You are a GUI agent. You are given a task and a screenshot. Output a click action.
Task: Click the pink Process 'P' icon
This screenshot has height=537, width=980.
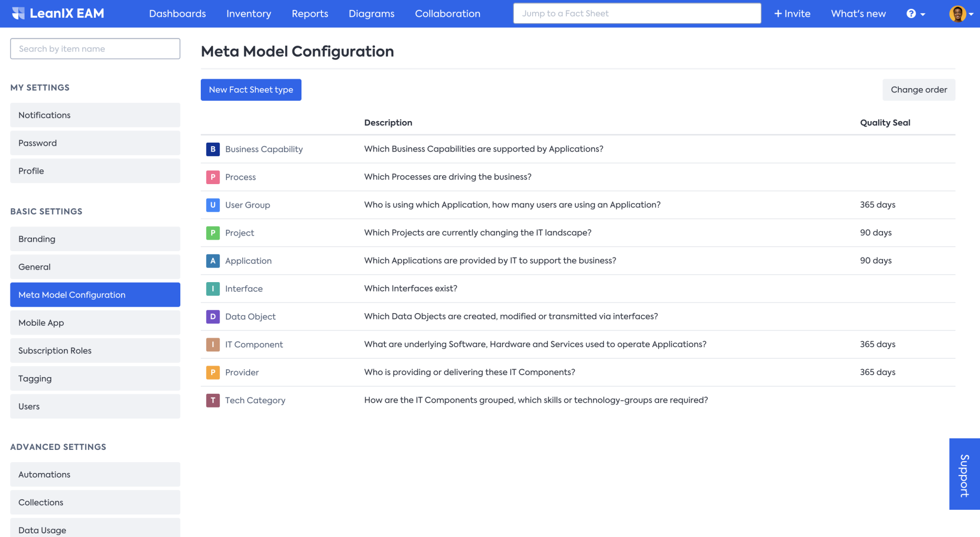213,177
